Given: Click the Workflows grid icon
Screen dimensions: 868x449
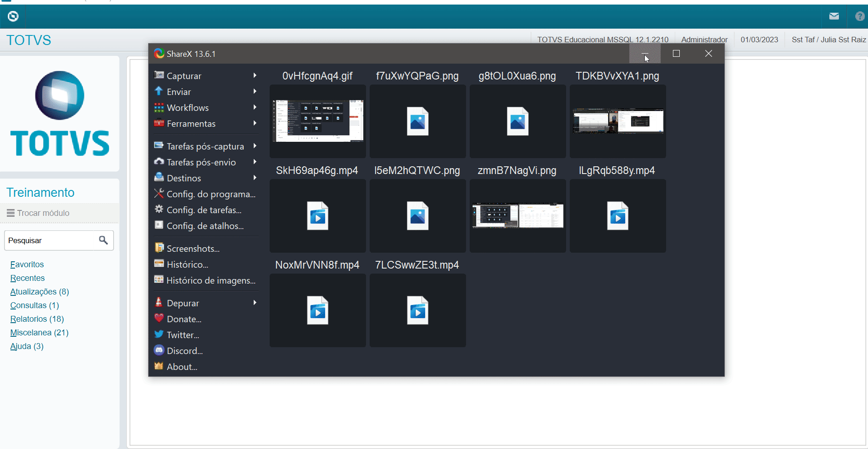Looking at the screenshot, I should click(x=159, y=107).
